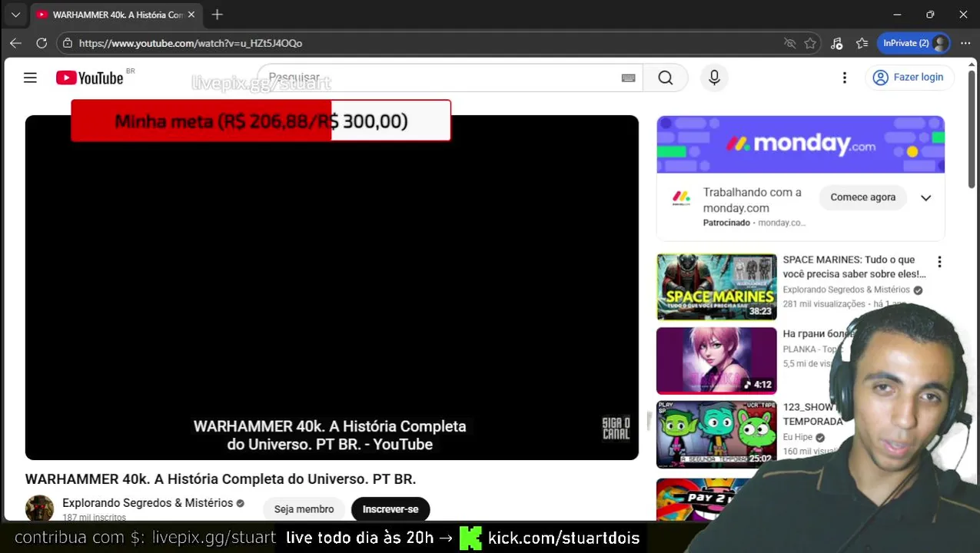This screenshot has width=980, height=553.
Task: Open the Explorando Segredos & Mistérios channel name
Action: coord(148,503)
